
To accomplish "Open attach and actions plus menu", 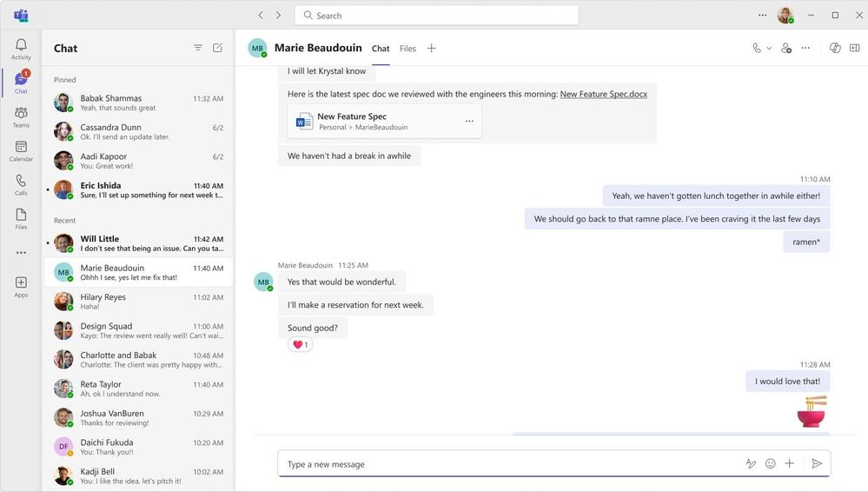I will (790, 463).
